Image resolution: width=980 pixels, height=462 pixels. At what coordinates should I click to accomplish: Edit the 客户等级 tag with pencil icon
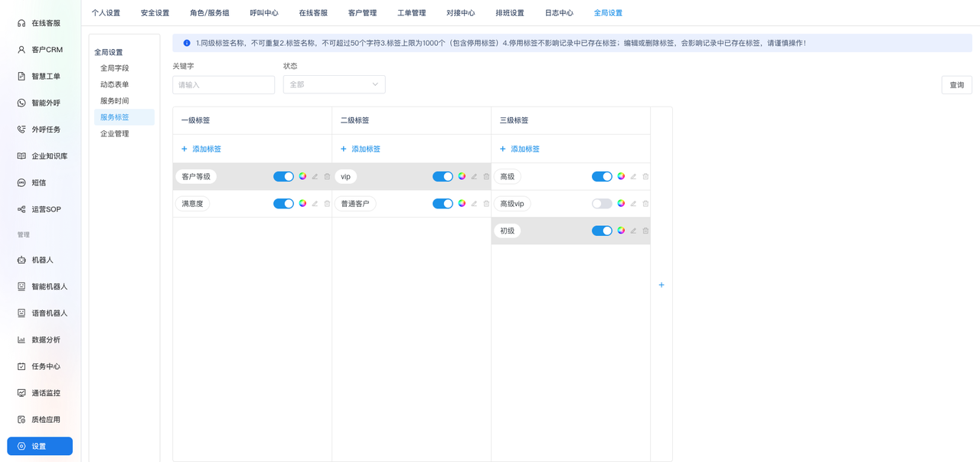coord(315,176)
